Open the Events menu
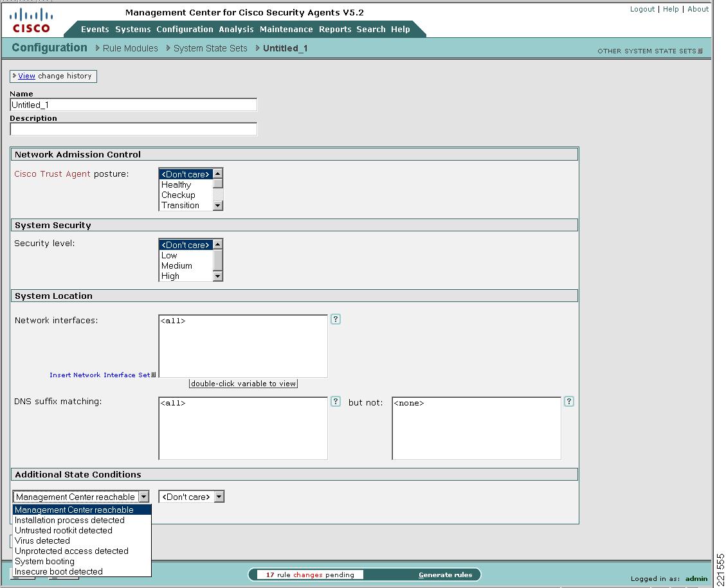Screen dimensions: 726x588 pyautogui.click(x=95, y=29)
